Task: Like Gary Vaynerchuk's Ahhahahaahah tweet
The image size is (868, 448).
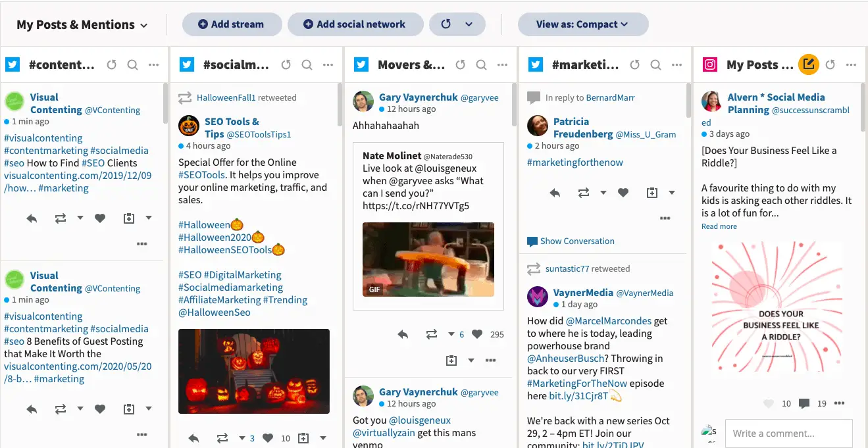Action: click(477, 334)
